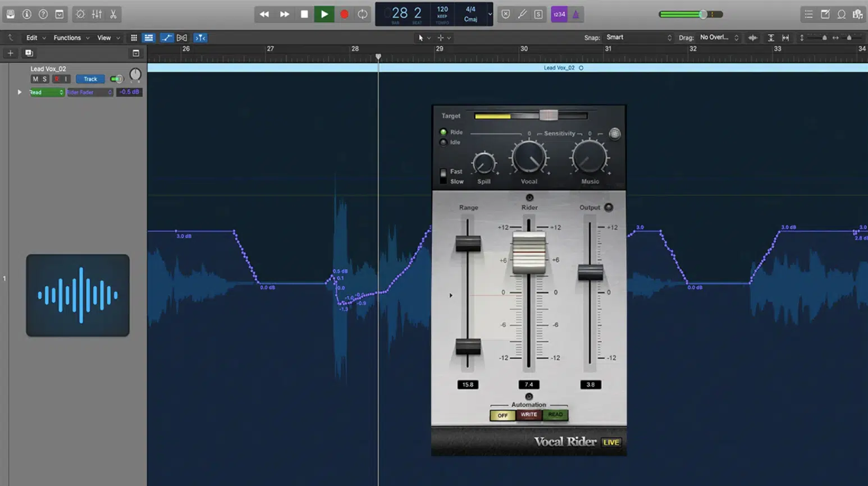Adjust the green master volume slider

click(x=691, y=15)
